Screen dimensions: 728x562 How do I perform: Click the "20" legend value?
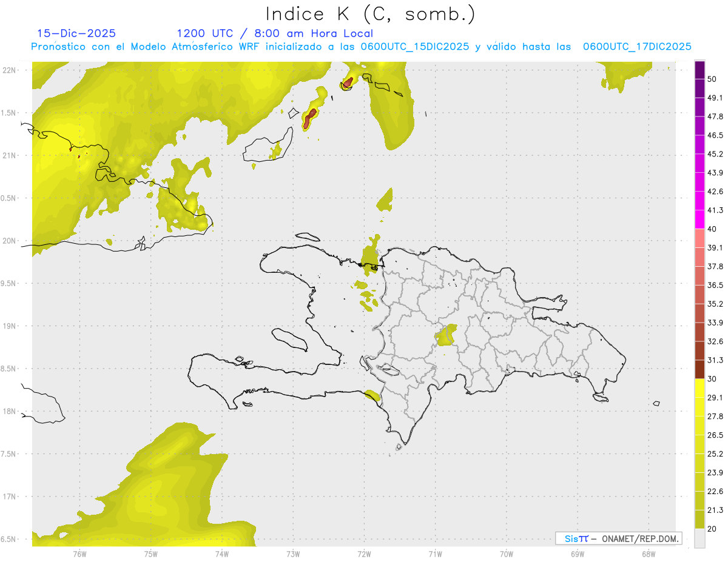point(712,528)
